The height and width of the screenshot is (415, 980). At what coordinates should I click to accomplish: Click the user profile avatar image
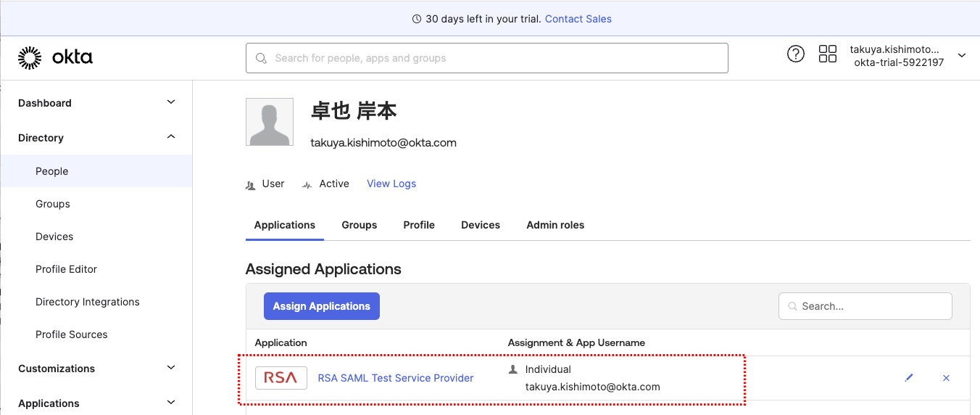pos(270,122)
